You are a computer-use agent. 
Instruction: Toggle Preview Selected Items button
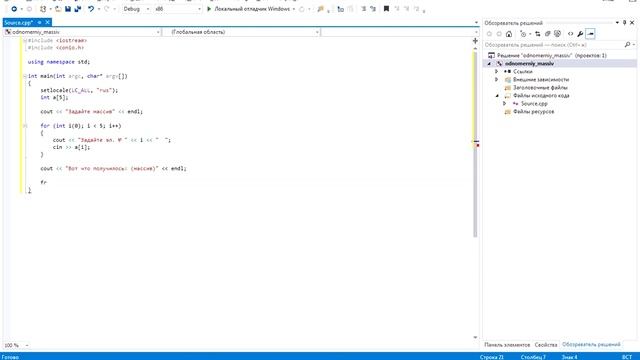590,34
